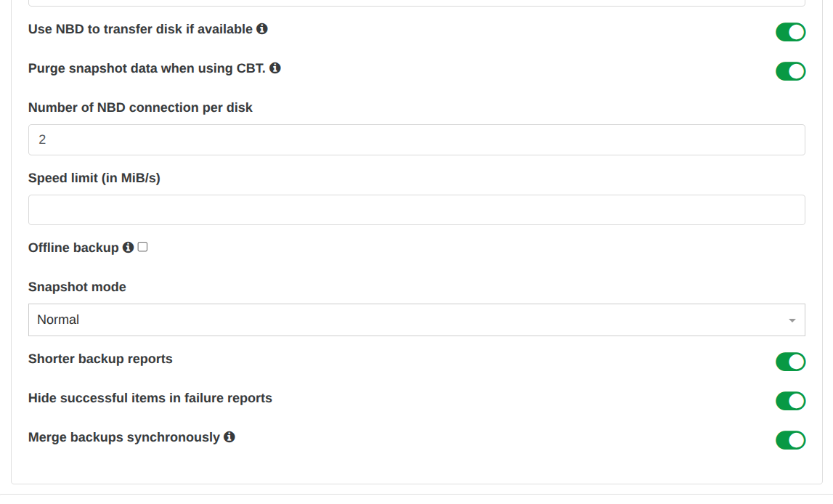Disable the "Use NBD to transfer disk" toggle

(x=790, y=32)
